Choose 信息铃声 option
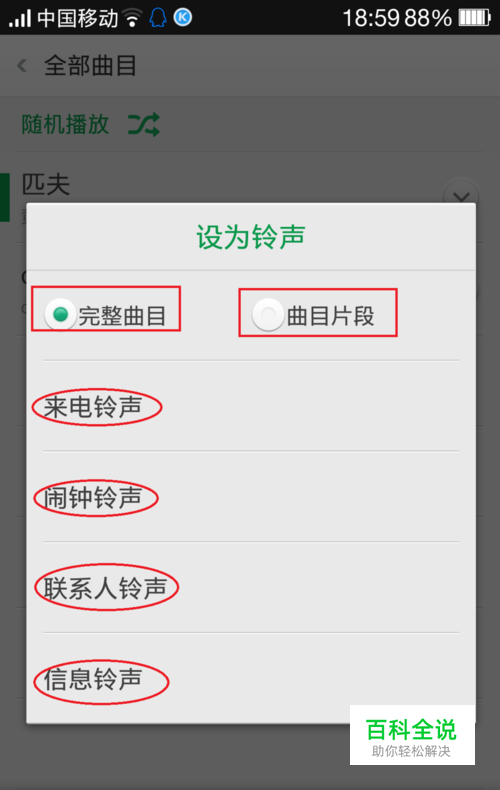Screen dimensions: 500x790 (x=251, y=679)
